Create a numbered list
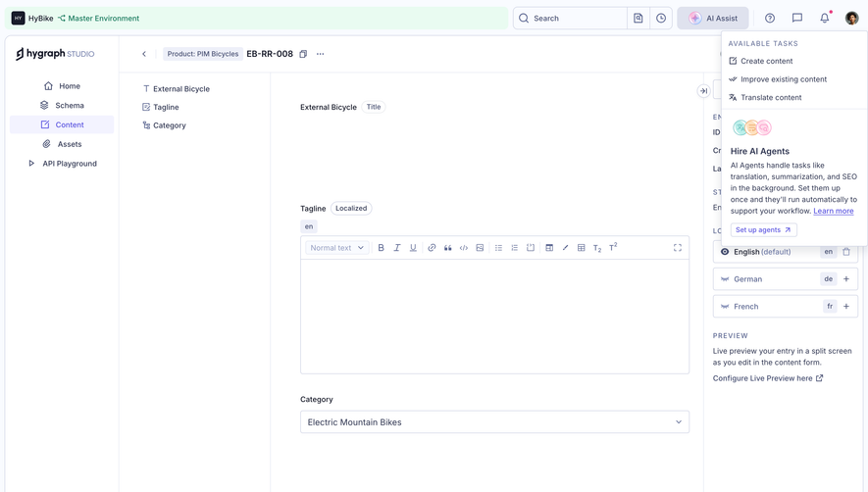 [514, 248]
